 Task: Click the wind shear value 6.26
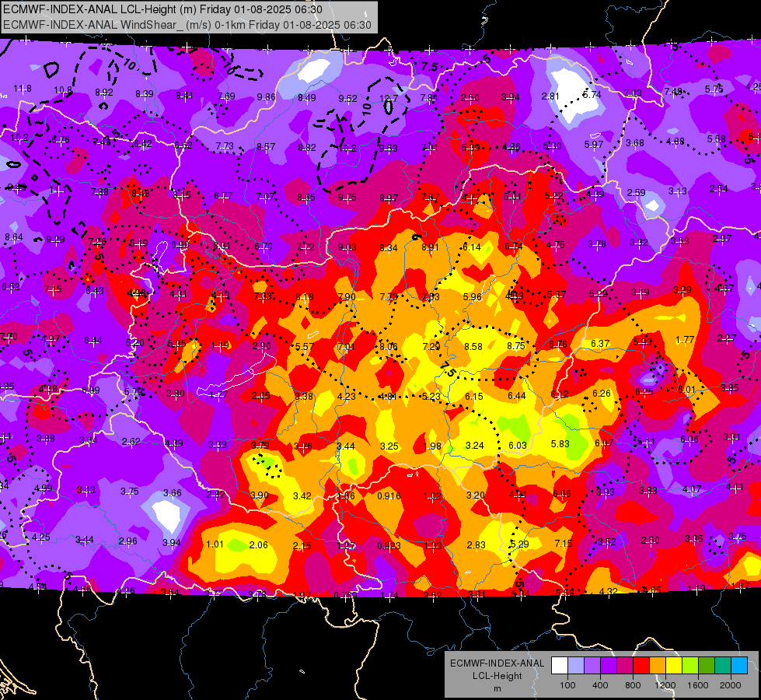point(602,393)
